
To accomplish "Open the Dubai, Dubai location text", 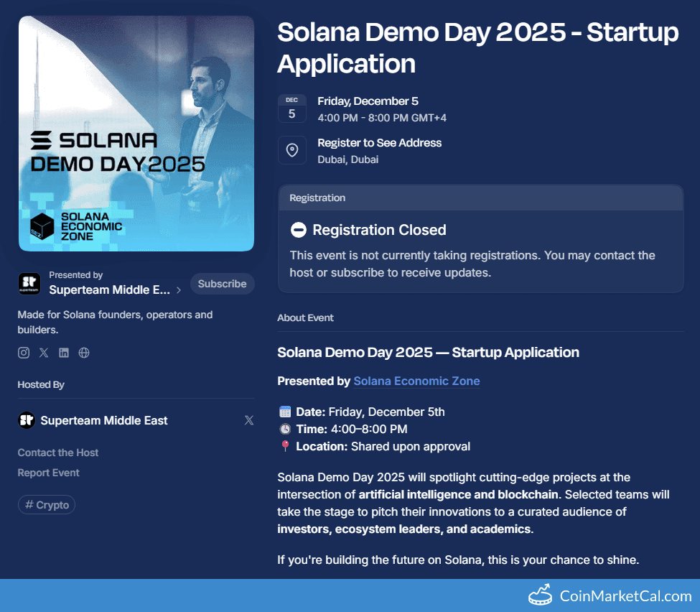I will point(343,159).
